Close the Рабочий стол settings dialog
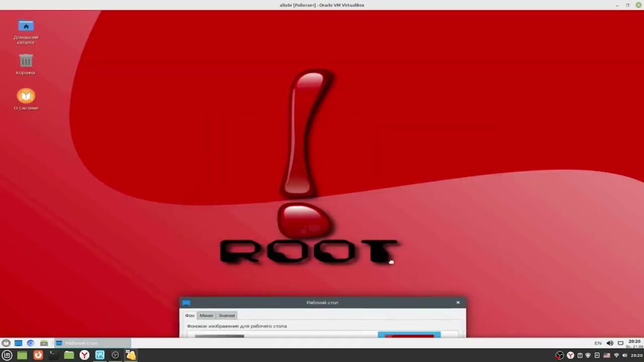The image size is (644, 362). click(x=458, y=303)
